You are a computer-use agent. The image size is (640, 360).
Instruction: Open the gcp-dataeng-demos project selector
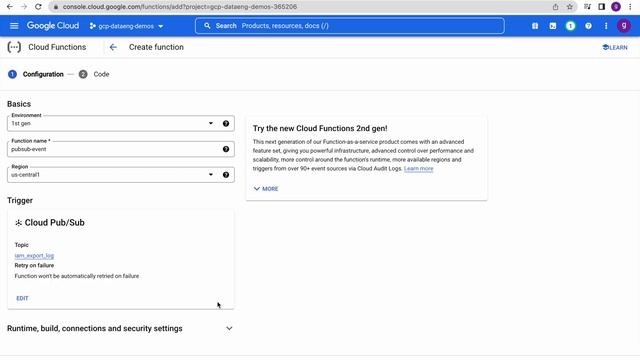(127, 26)
